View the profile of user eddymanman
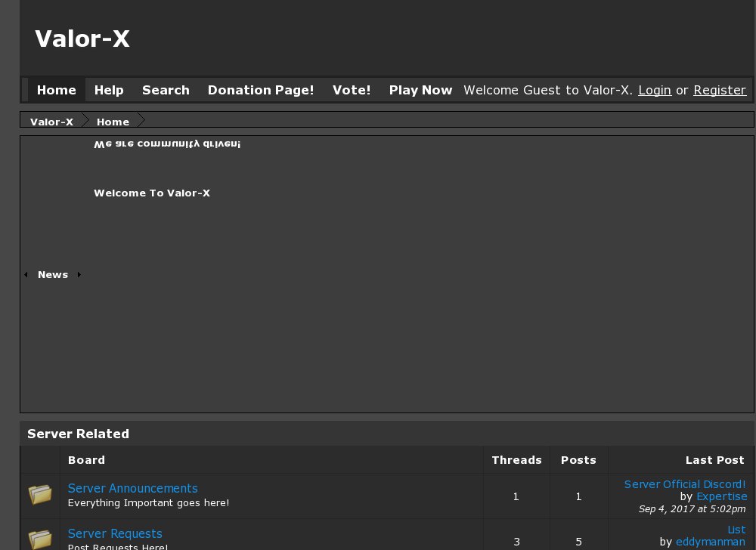This screenshot has height=550, width=756. click(710, 542)
